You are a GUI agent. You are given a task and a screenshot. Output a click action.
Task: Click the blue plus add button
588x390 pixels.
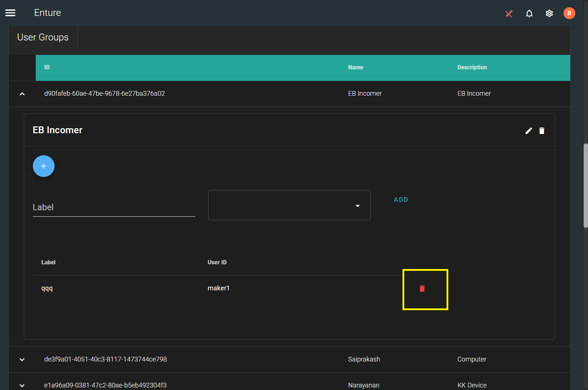click(x=44, y=166)
